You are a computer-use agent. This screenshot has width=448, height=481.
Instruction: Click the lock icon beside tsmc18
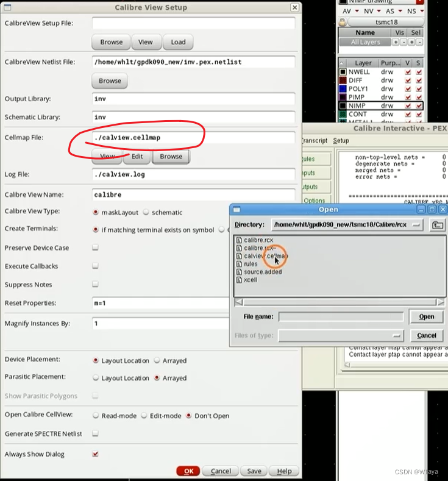343,22
